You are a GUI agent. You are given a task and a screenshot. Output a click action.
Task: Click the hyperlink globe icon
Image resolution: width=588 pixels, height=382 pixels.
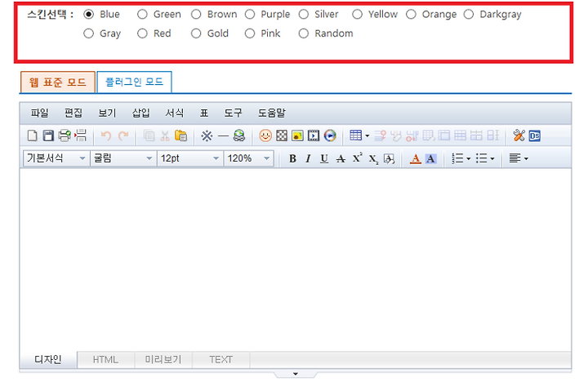coord(238,135)
